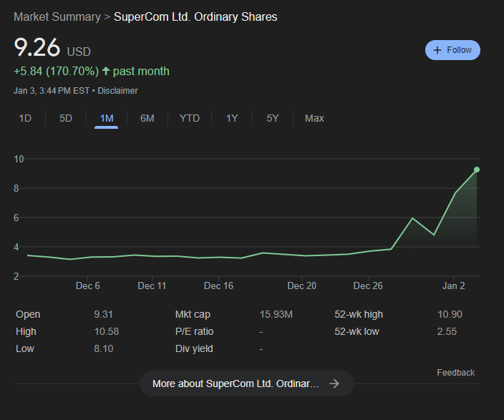This screenshot has width=504, height=420.
Task: Click the P/E ratio label
Action: click(x=194, y=331)
